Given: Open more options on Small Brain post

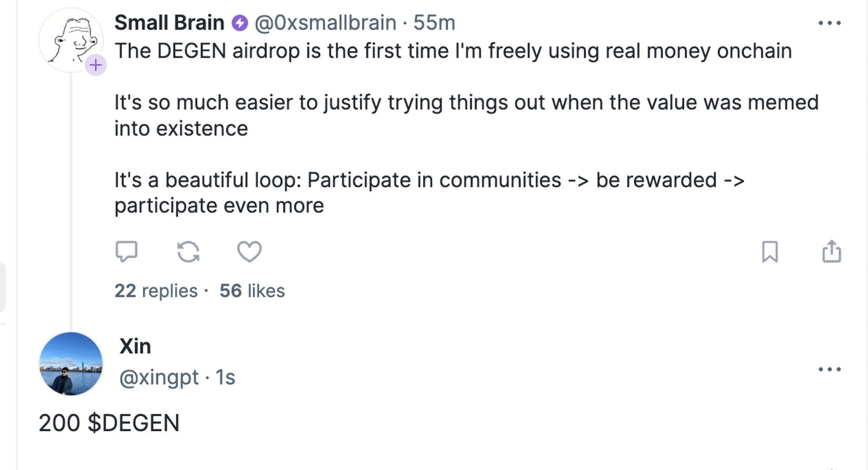Looking at the screenshot, I should [x=829, y=23].
